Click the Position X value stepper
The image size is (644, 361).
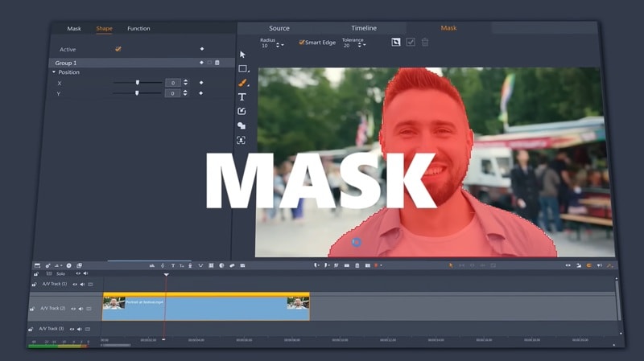coord(186,83)
